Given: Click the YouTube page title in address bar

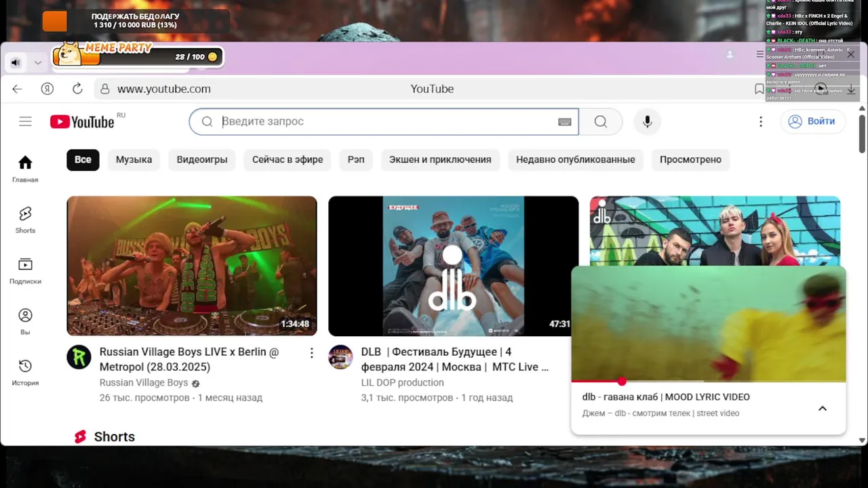Looking at the screenshot, I should click(x=432, y=89).
